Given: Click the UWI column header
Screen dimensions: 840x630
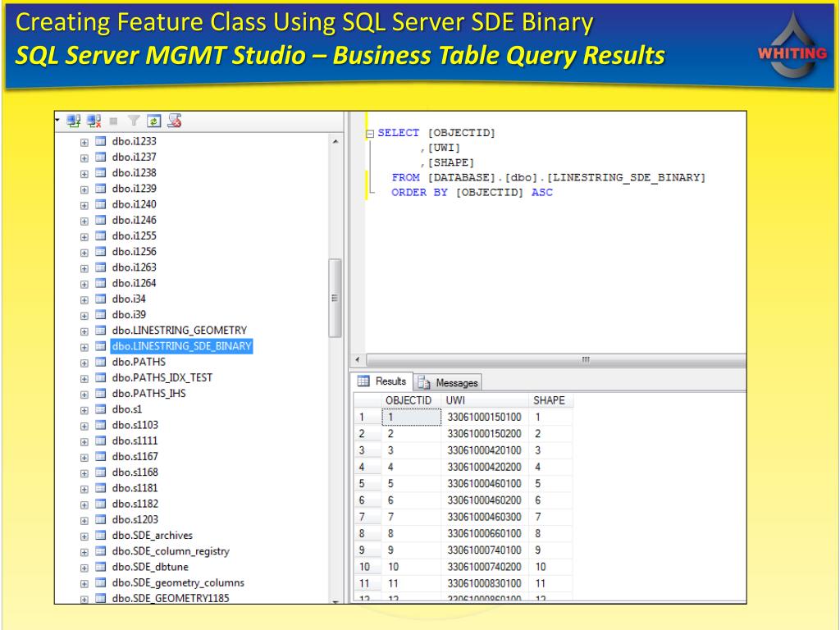Looking at the screenshot, I should coord(484,400).
